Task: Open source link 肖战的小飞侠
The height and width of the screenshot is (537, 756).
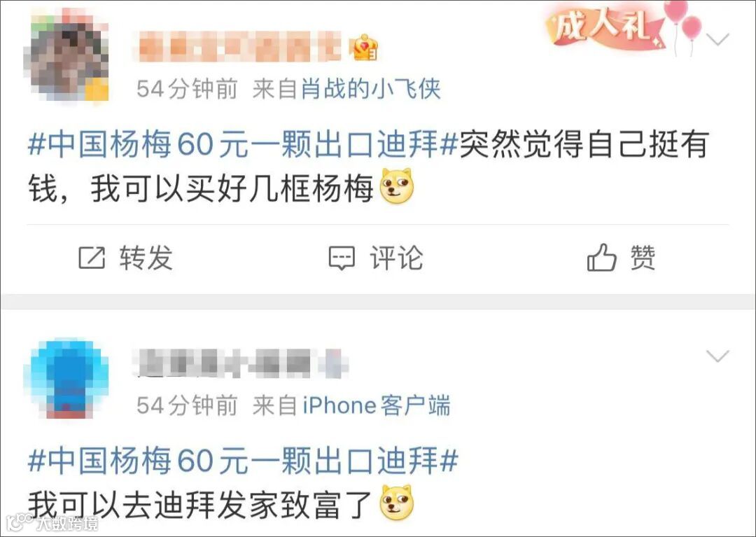Action: 371,89
